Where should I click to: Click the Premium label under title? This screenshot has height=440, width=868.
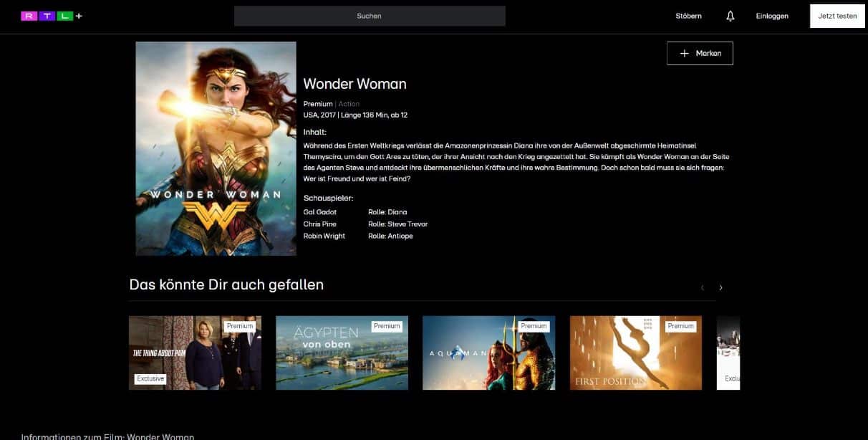(318, 104)
